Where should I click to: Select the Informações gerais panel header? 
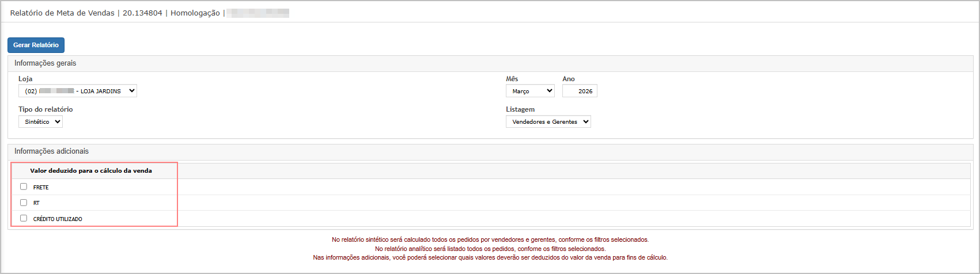tap(46, 63)
